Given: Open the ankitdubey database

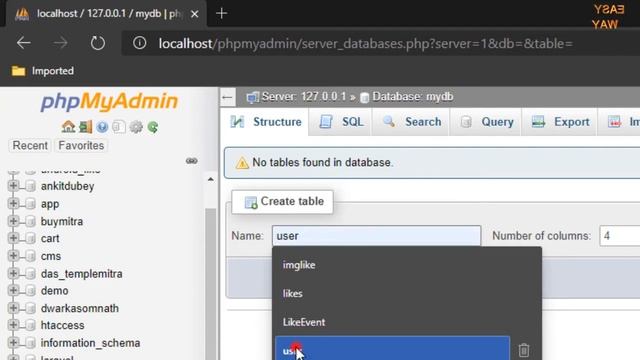Looking at the screenshot, I should click(67, 186).
